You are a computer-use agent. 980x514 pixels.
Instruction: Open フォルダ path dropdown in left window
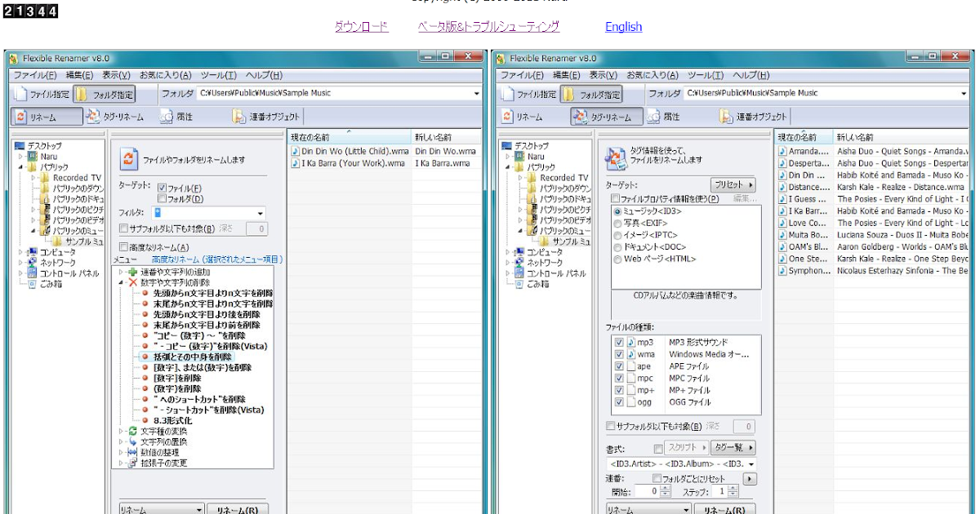point(477,94)
